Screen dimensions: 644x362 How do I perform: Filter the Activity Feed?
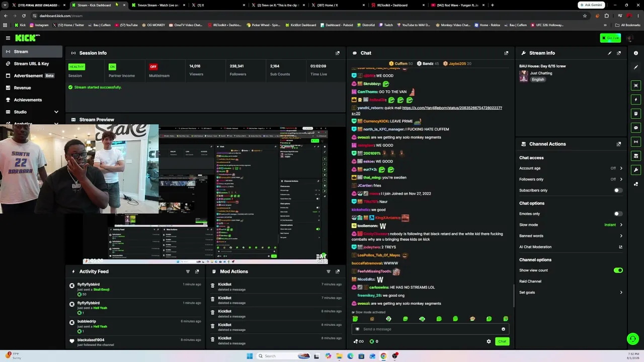click(188, 271)
